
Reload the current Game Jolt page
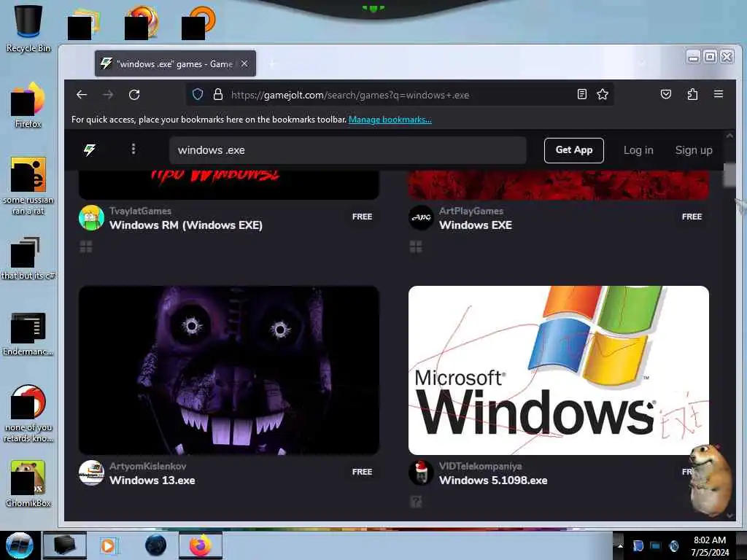134,95
